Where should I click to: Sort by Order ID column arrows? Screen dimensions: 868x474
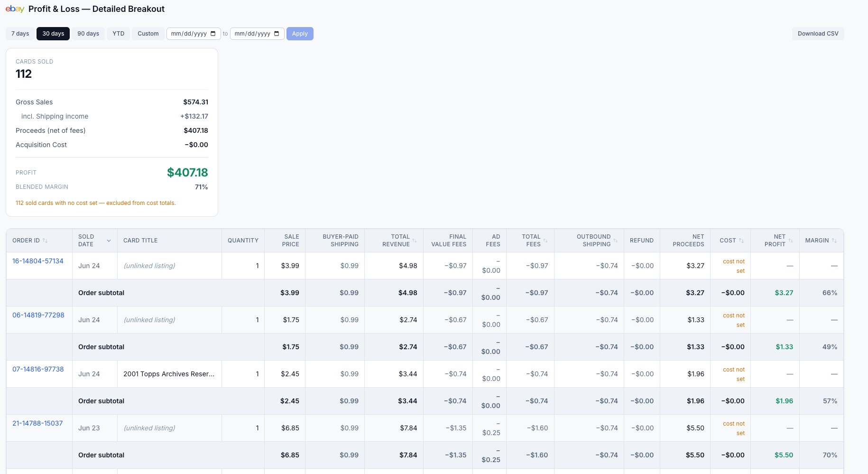tap(45, 241)
